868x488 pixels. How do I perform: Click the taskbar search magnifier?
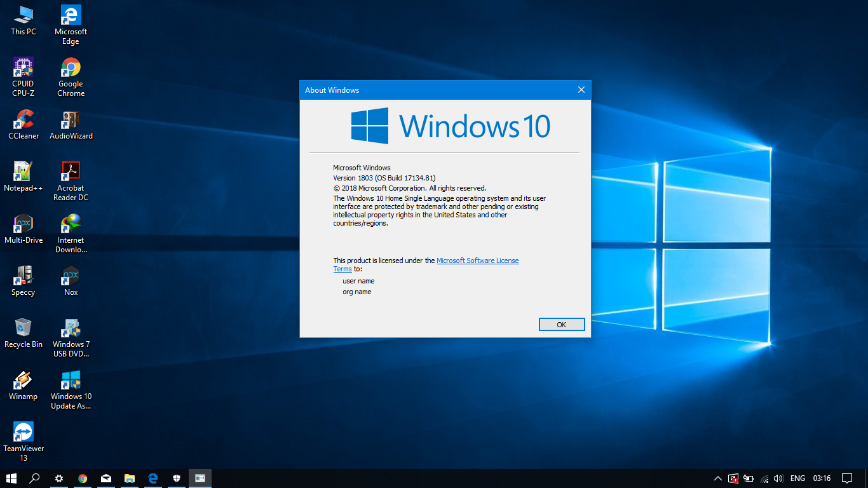(35, 478)
